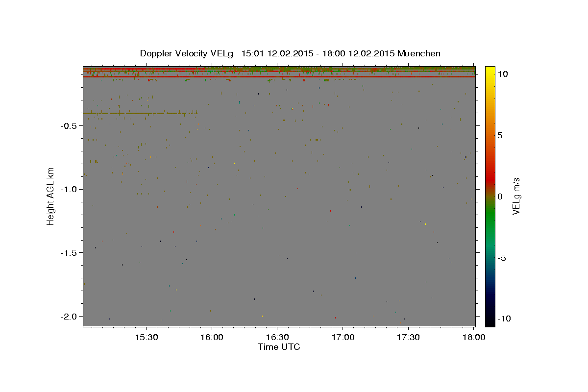Click the 15:30 time tick label
This screenshot has width=588, height=392.
click(x=146, y=337)
